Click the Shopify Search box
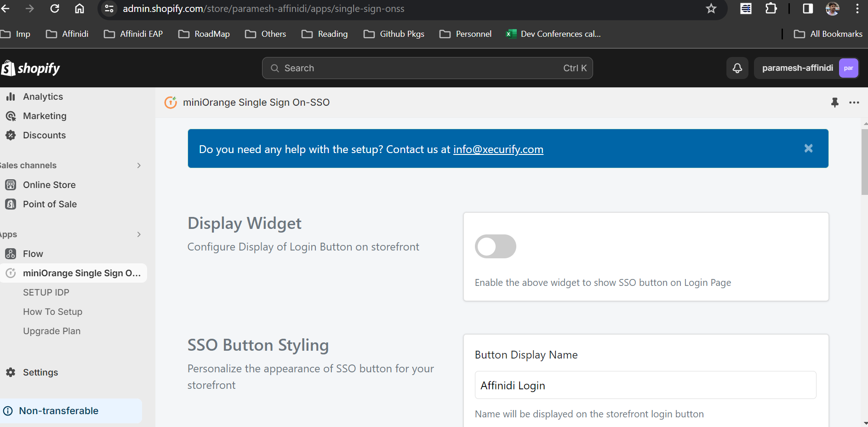Image resolution: width=868 pixels, height=427 pixels. click(x=428, y=68)
